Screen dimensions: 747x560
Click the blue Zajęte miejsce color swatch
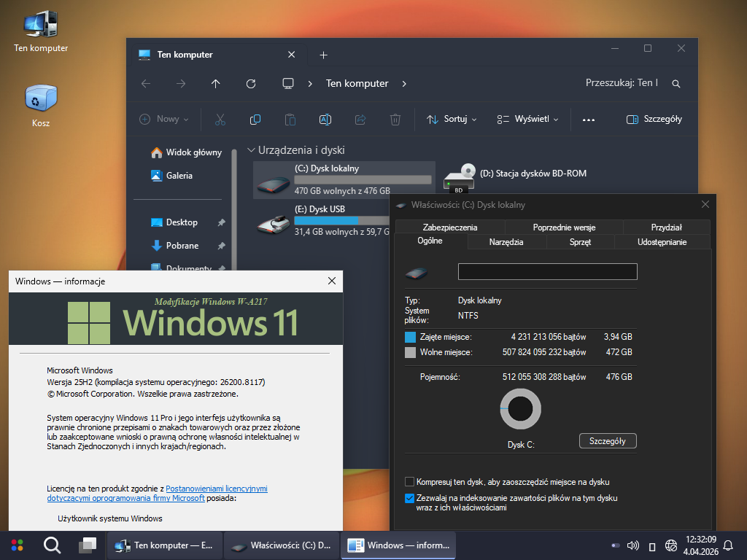point(410,337)
